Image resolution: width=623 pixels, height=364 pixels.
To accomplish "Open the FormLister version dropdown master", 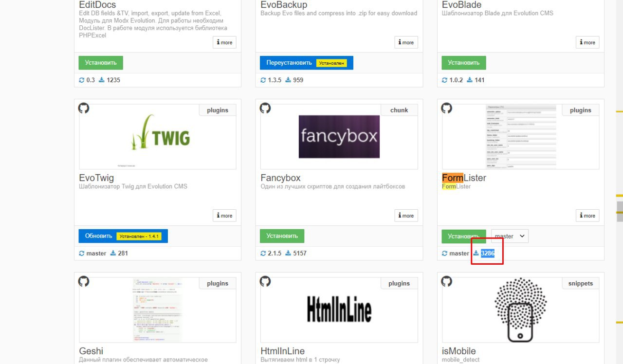I will tap(510, 236).
